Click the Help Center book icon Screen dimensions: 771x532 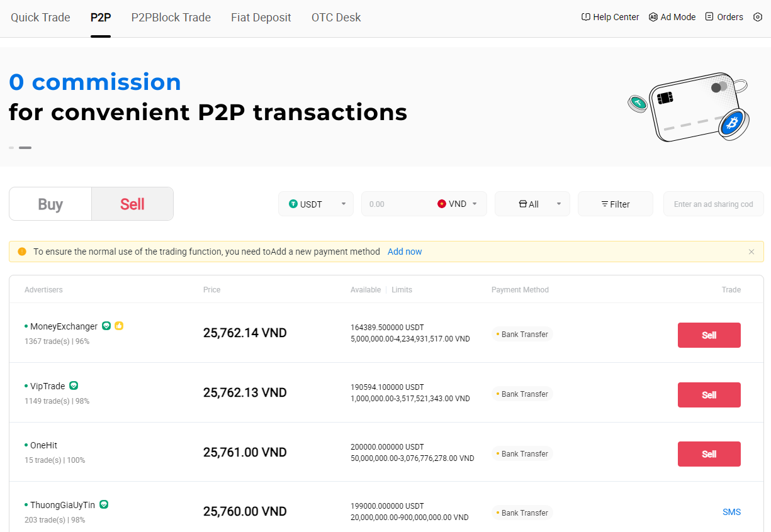coord(586,17)
